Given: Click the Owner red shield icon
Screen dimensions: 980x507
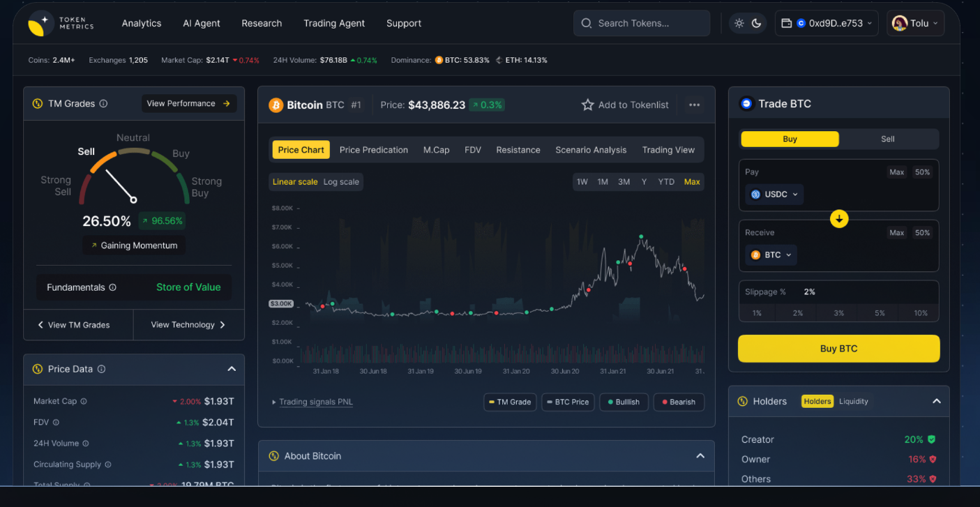Looking at the screenshot, I should pyautogui.click(x=933, y=460).
